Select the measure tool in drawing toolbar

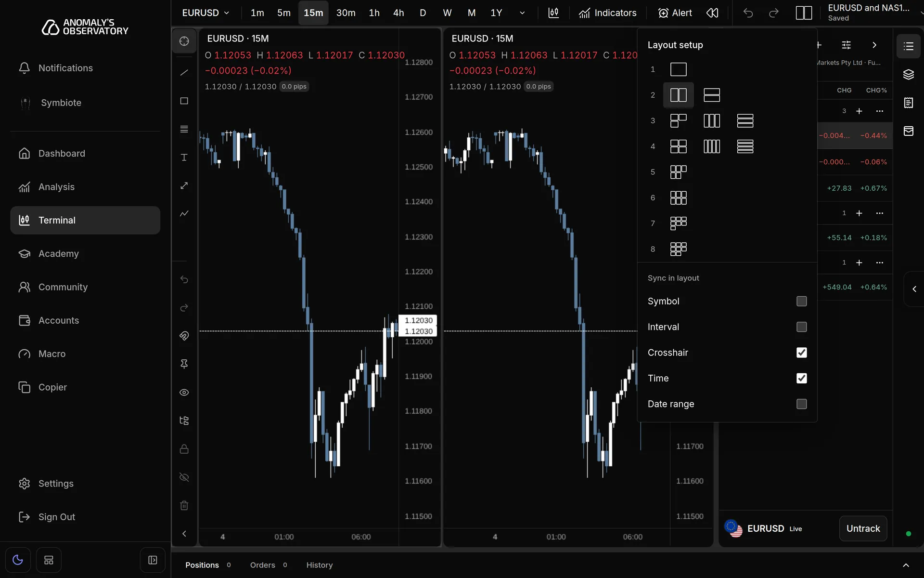click(x=184, y=185)
